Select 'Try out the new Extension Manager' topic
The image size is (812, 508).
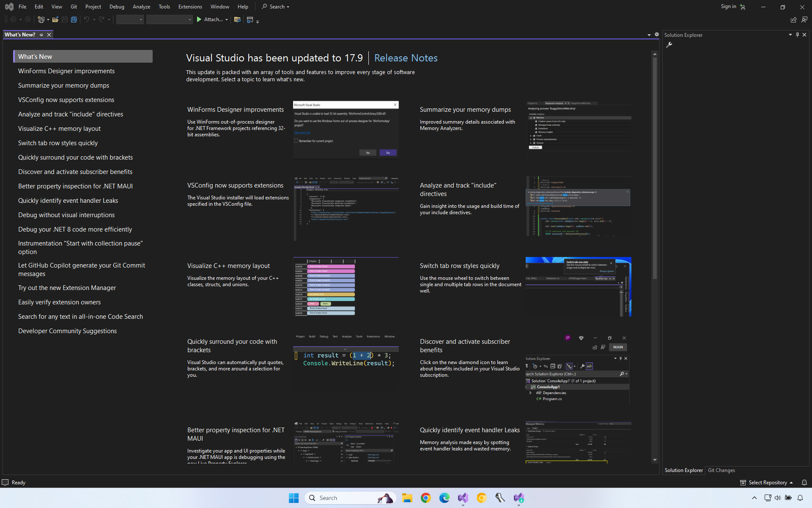[67, 288]
